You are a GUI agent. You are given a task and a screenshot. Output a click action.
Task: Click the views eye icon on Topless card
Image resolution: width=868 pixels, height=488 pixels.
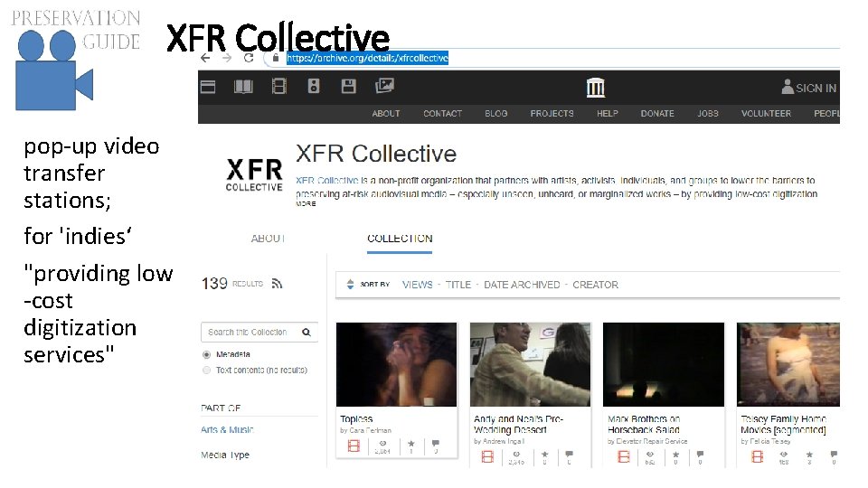click(382, 443)
